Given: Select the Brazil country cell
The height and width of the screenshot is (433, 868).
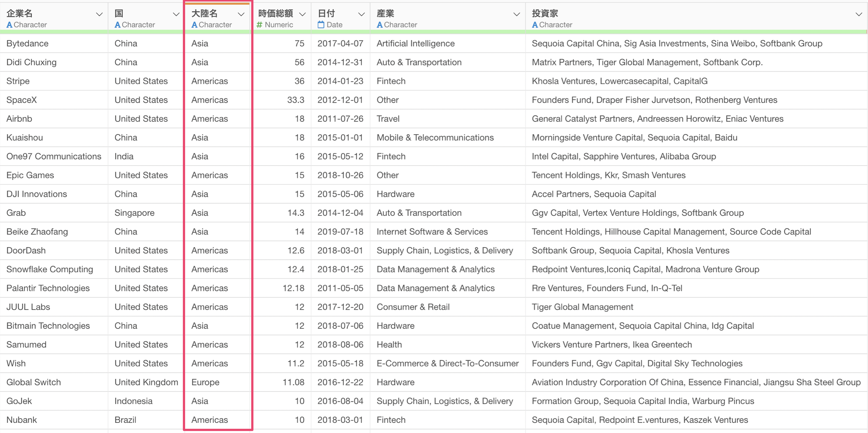Looking at the screenshot, I should tap(146, 420).
